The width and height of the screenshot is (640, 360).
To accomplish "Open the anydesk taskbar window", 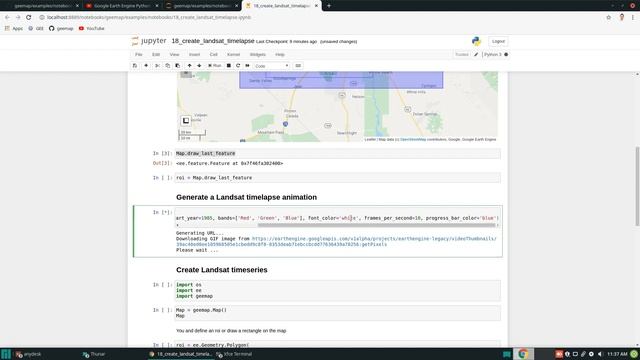I will (29, 354).
